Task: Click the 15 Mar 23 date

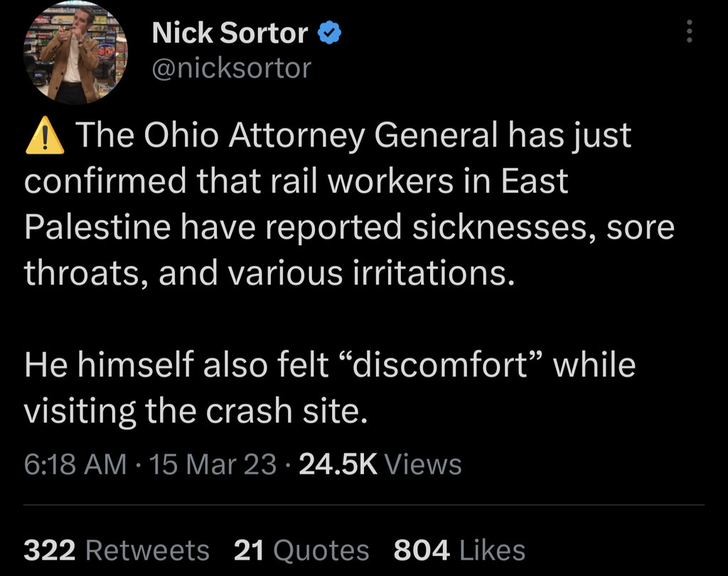Action: 213,464
